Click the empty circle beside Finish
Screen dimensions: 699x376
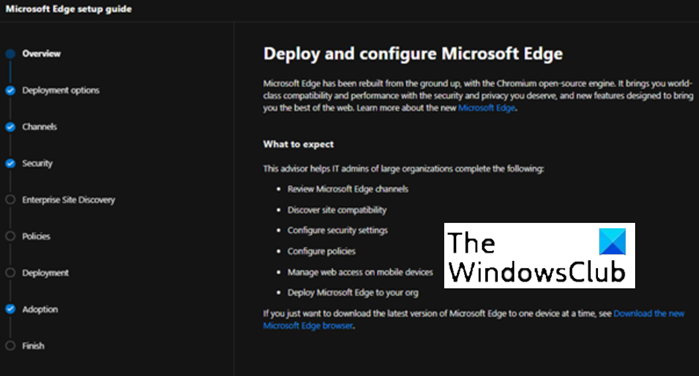(x=10, y=346)
